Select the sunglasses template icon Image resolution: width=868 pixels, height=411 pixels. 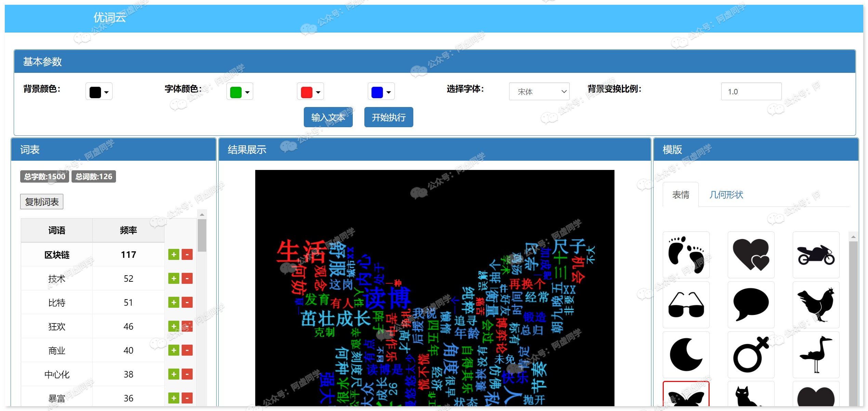(686, 305)
